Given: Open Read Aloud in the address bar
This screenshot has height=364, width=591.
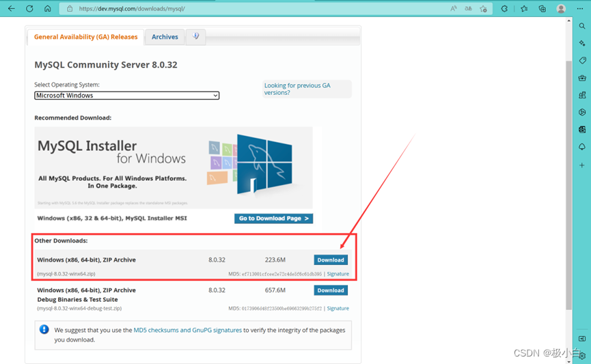Looking at the screenshot, I should [454, 8].
